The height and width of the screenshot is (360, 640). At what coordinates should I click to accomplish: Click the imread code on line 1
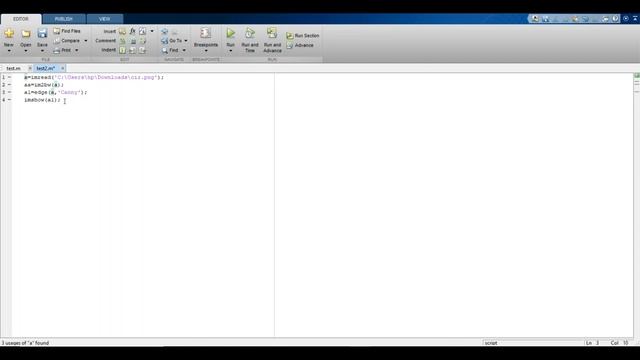[93, 77]
